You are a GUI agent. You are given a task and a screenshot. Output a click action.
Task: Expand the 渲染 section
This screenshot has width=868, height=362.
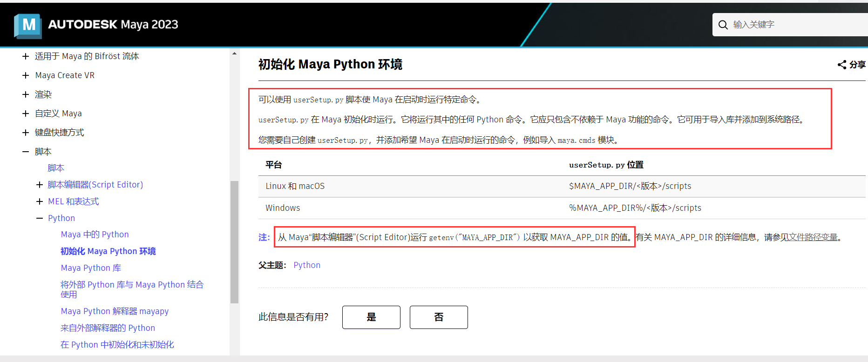click(26, 94)
